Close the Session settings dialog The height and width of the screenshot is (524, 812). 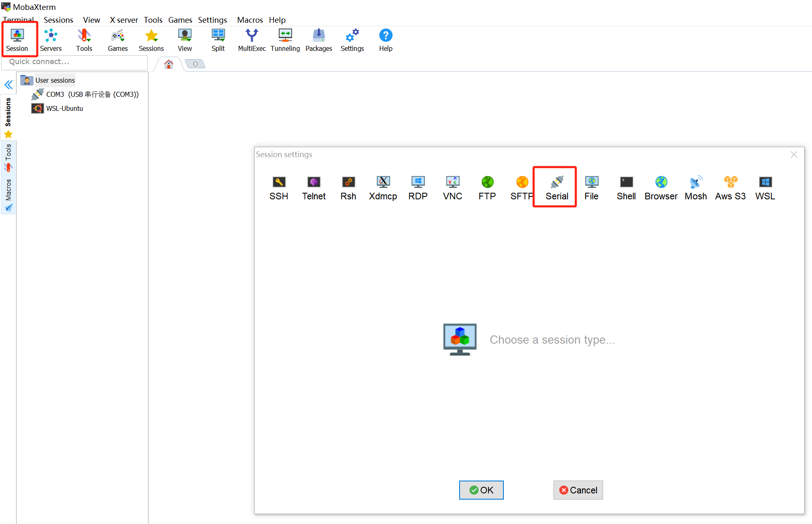coord(794,155)
